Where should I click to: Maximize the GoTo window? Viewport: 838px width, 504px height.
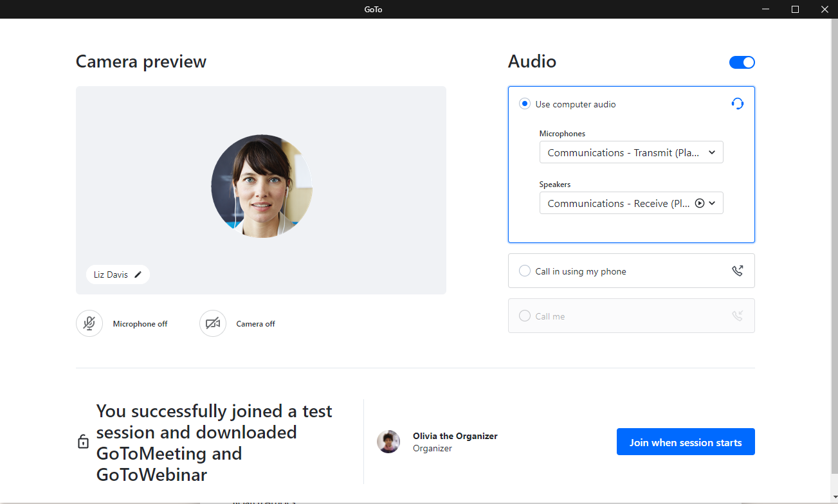coord(795,9)
